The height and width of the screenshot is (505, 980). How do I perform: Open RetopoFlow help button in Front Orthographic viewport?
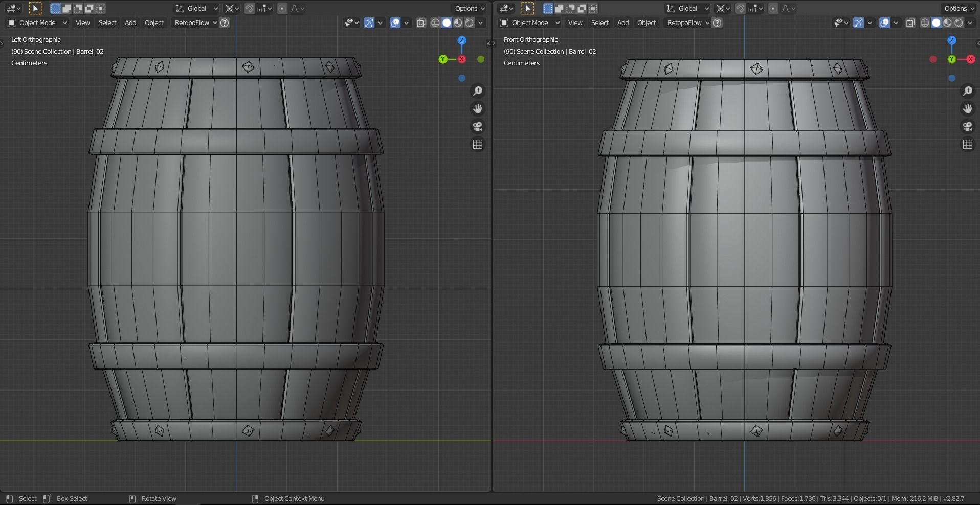click(717, 22)
